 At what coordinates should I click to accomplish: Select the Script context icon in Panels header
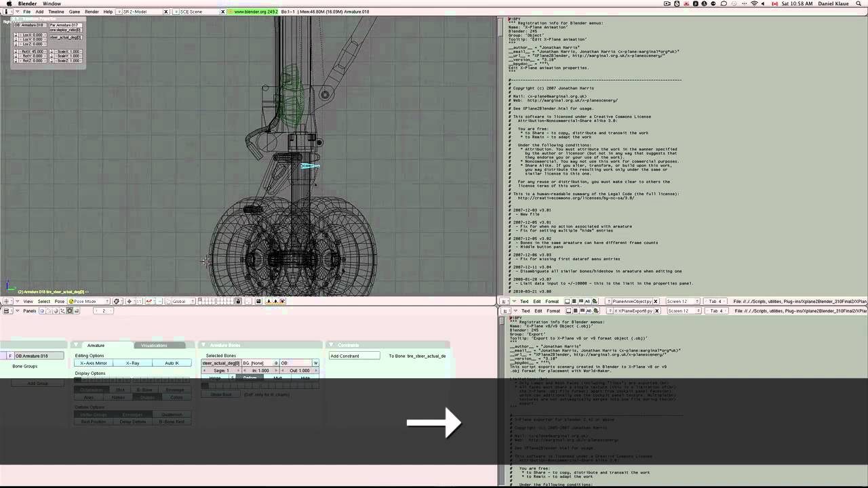click(49, 310)
